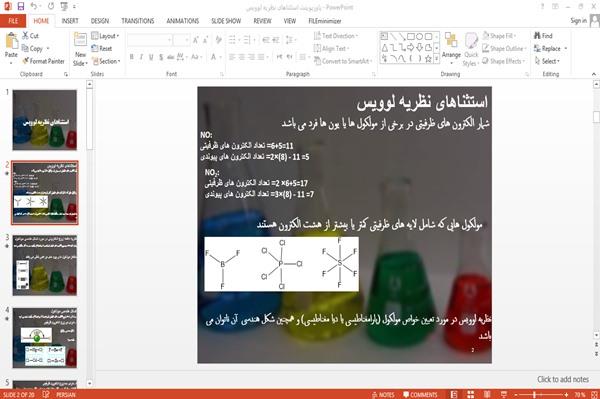The width and height of the screenshot is (600, 399).
Task: Click the Save icon in quick access toolbar
Action: point(21,6)
